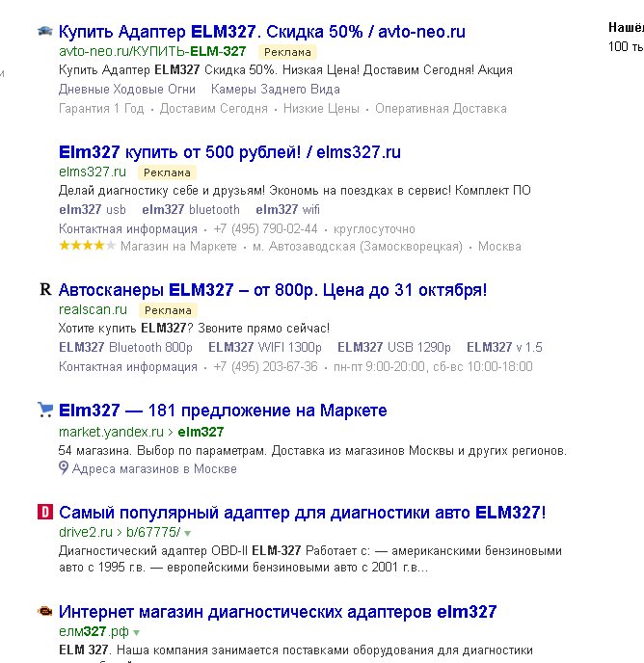The image size is (644, 663).
Task: Click the avto-neo.ru/КУПИТЬ-ELM-327 green URL
Action: pyautogui.click(x=152, y=52)
